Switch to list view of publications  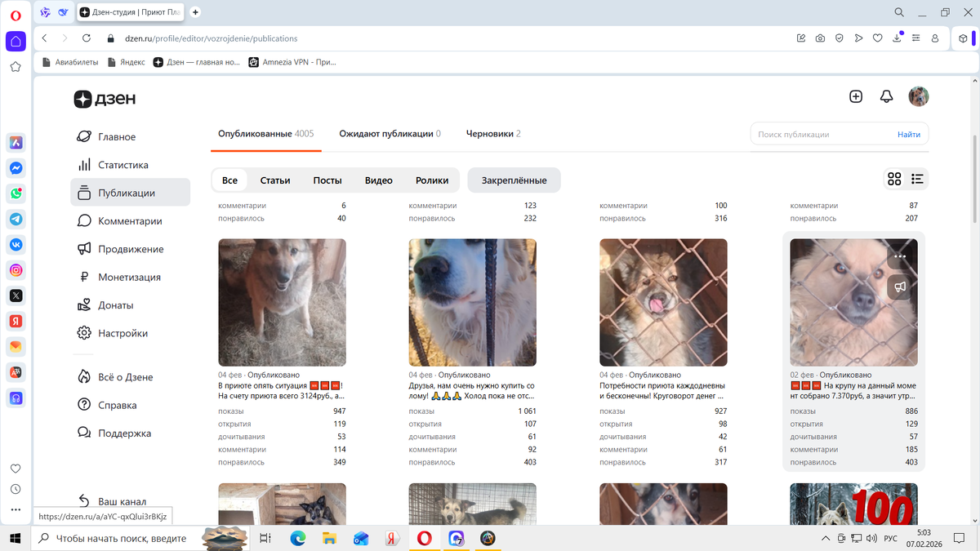pyautogui.click(x=917, y=179)
